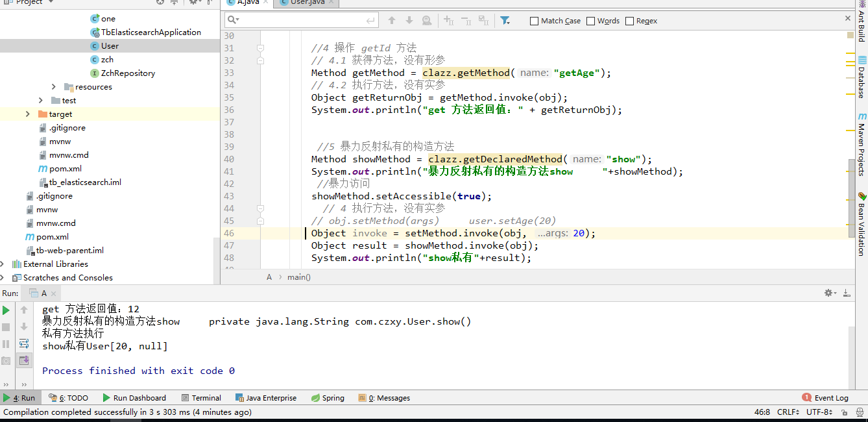Click main() in the breadcrumb bar
This screenshot has height=422, width=868.
point(299,277)
